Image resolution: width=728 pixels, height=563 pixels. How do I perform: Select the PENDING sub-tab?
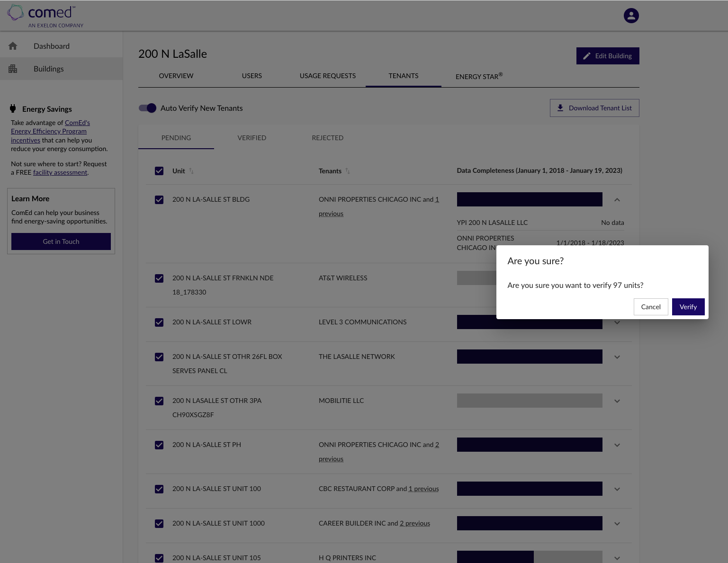coord(176,138)
